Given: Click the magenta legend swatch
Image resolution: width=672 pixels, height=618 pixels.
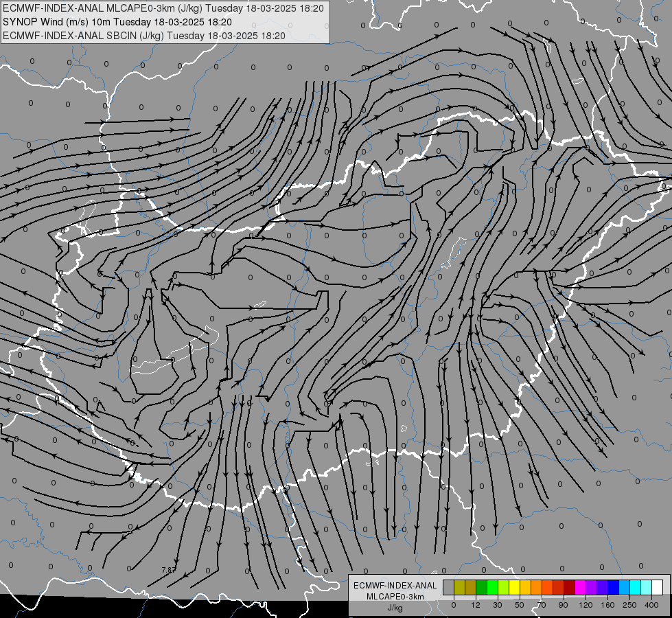Looking at the screenshot, I should (x=580, y=588).
